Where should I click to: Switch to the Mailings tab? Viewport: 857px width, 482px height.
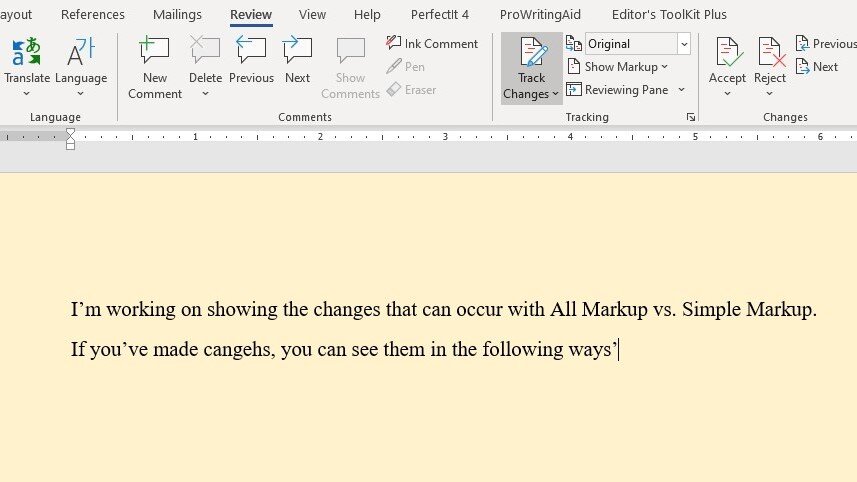177,15
